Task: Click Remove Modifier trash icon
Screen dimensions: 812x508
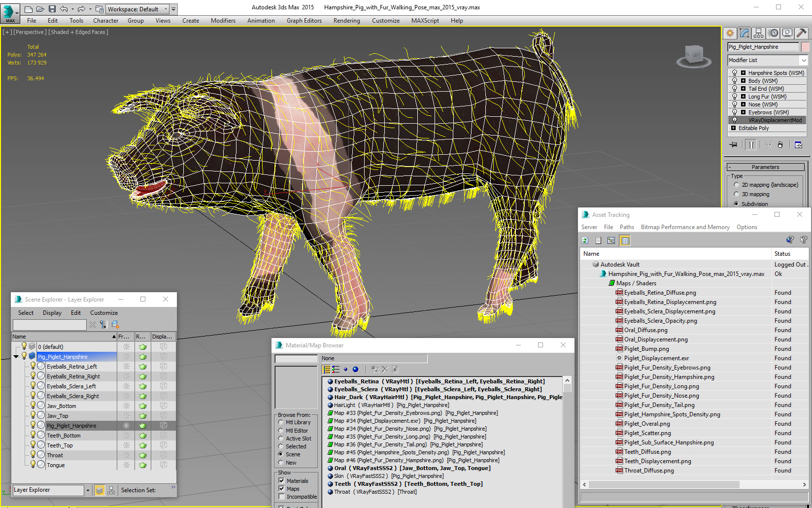Action: pyautogui.click(x=780, y=145)
